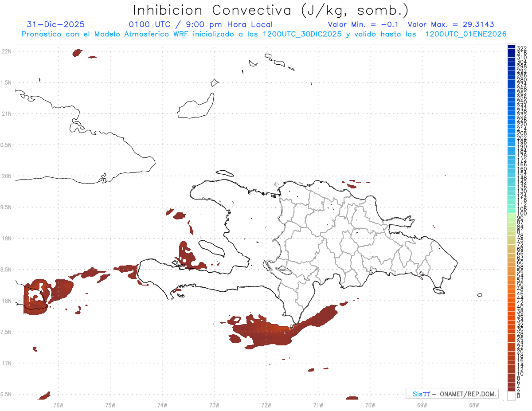Click the "73W" longitude label
The width and height of the screenshot is (532, 411).
coord(214,405)
